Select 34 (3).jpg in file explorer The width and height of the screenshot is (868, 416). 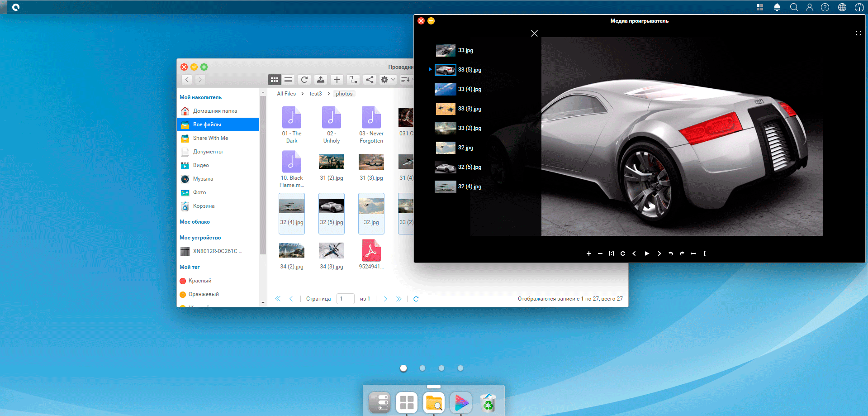pyautogui.click(x=332, y=257)
